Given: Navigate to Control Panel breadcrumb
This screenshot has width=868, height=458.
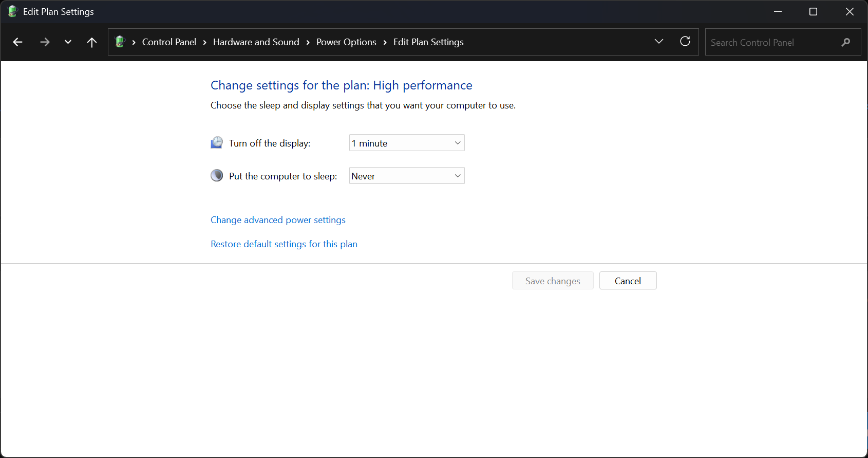Looking at the screenshot, I should point(169,42).
